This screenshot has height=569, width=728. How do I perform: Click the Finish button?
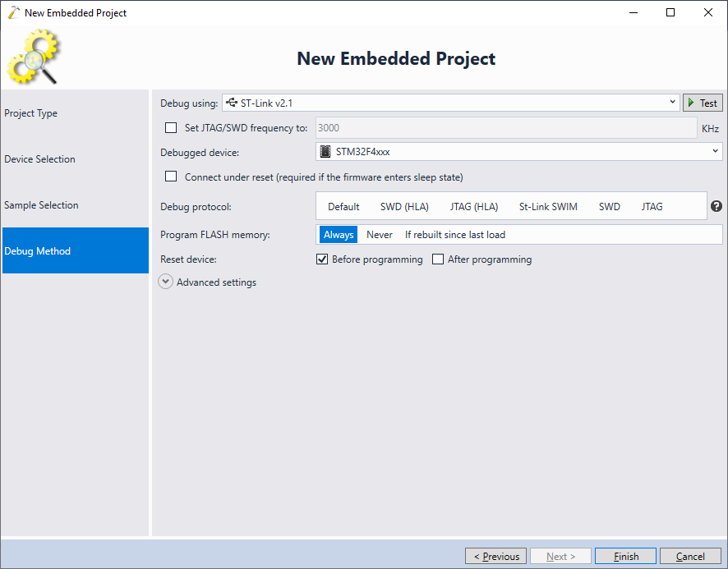pyautogui.click(x=626, y=556)
